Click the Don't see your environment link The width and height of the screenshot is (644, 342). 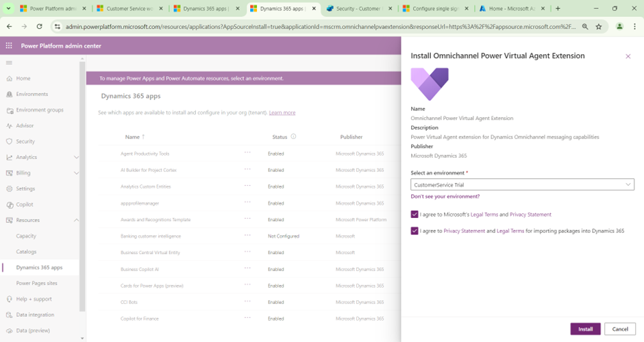(445, 197)
